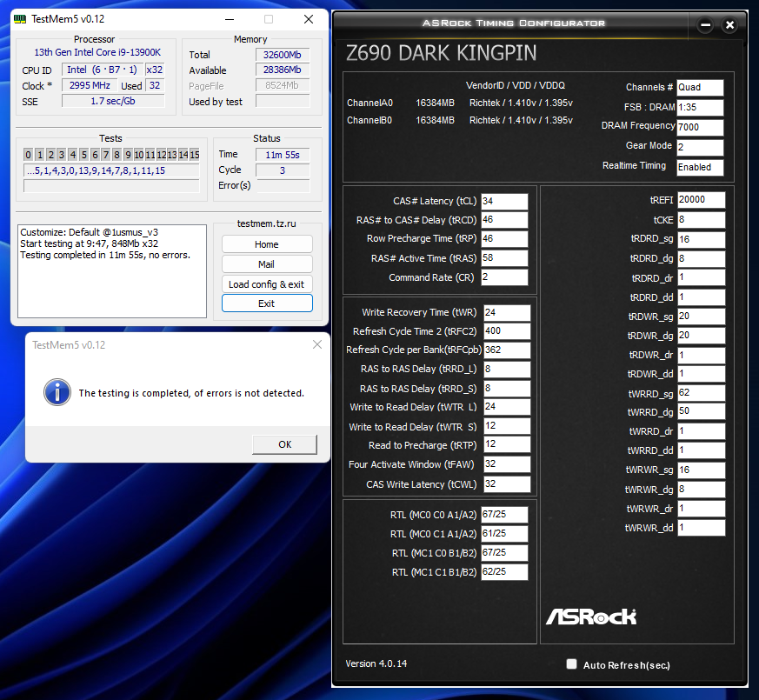Click the CAS Write Latency (tCWL) field
Screen dimensions: 759x700
click(507, 484)
